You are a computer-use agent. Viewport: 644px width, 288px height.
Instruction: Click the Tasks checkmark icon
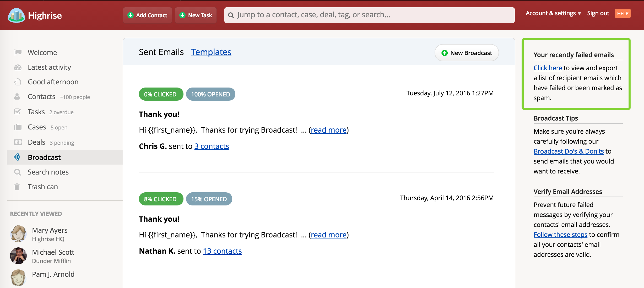(x=17, y=112)
